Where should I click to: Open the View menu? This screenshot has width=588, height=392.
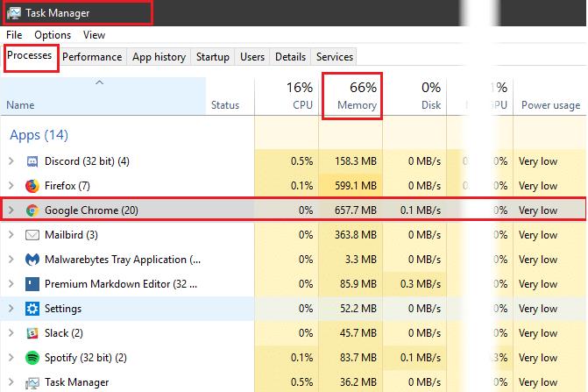pyautogui.click(x=94, y=35)
